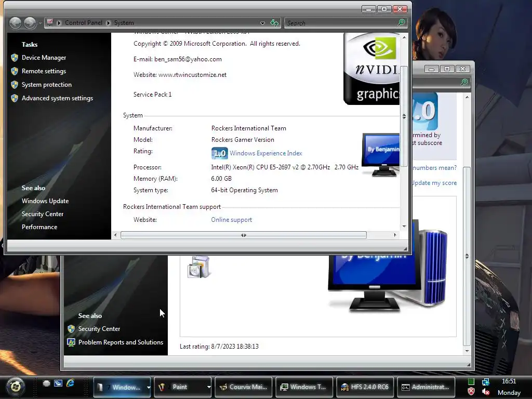
Task: Open Problem Reports and Solutions link
Action: (121, 342)
